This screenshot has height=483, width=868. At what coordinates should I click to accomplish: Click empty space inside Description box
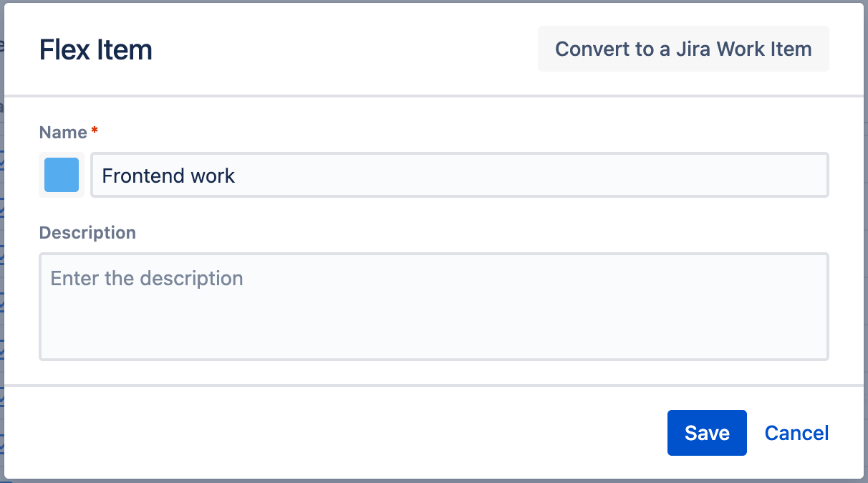(x=501, y=326)
